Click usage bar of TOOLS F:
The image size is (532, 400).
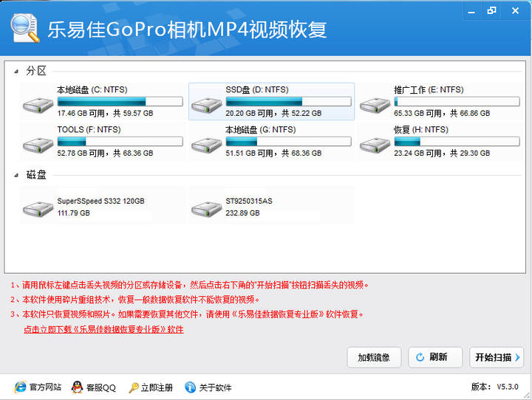(x=120, y=142)
